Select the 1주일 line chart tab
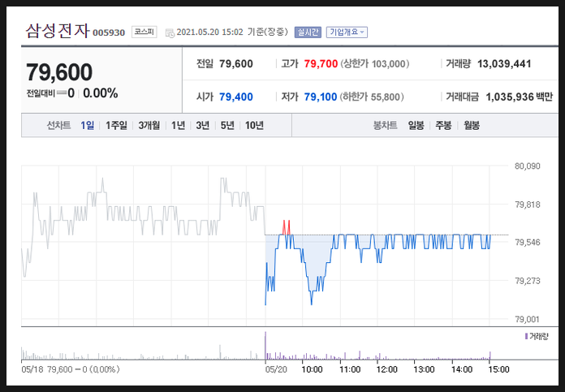Screen dimensions: 565x392 coord(116,125)
